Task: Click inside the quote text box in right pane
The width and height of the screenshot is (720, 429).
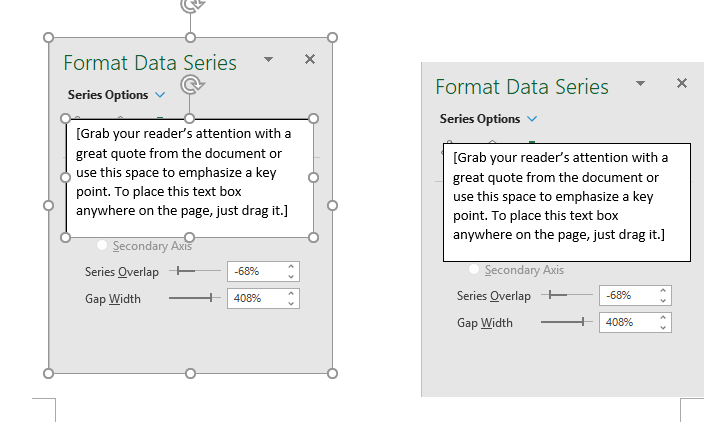Action: [567, 202]
